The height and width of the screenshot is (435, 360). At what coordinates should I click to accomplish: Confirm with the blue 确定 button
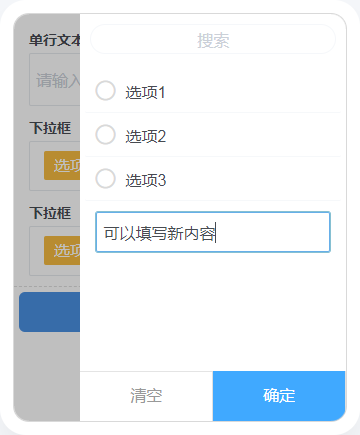[x=279, y=396]
